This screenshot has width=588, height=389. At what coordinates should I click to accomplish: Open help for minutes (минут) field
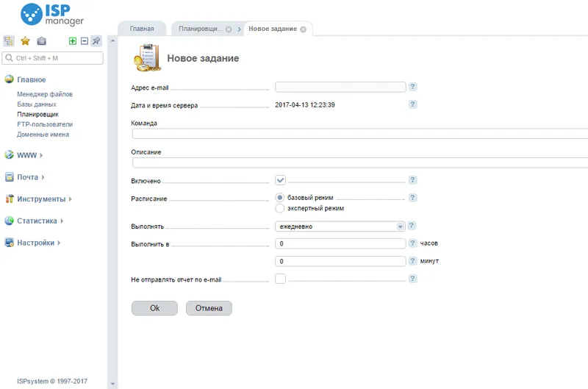[x=412, y=261]
